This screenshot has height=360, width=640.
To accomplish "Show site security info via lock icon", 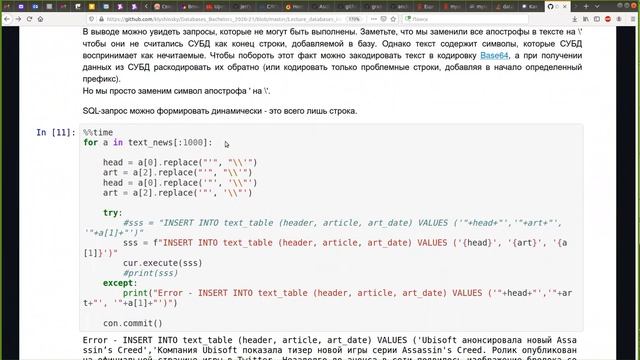I will click(x=101, y=19).
